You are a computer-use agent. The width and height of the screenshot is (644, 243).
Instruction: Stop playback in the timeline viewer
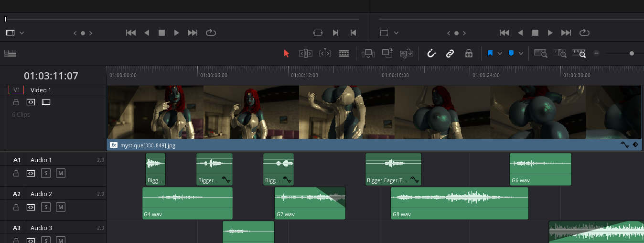(535, 33)
